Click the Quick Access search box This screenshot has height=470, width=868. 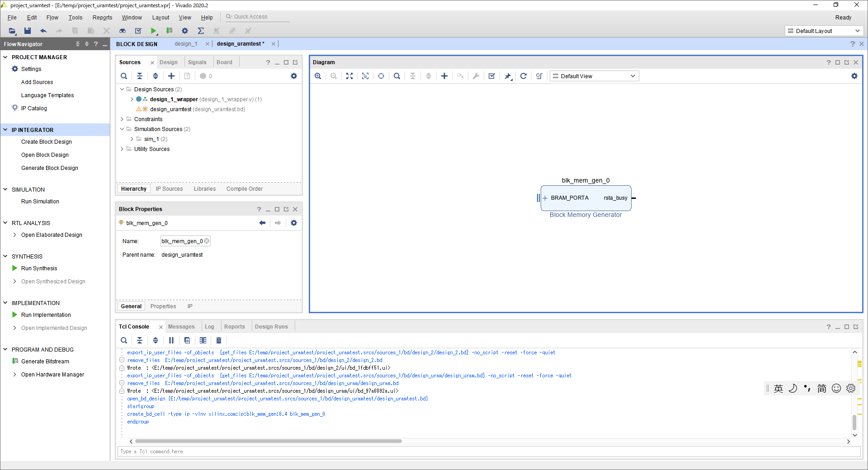pos(257,17)
